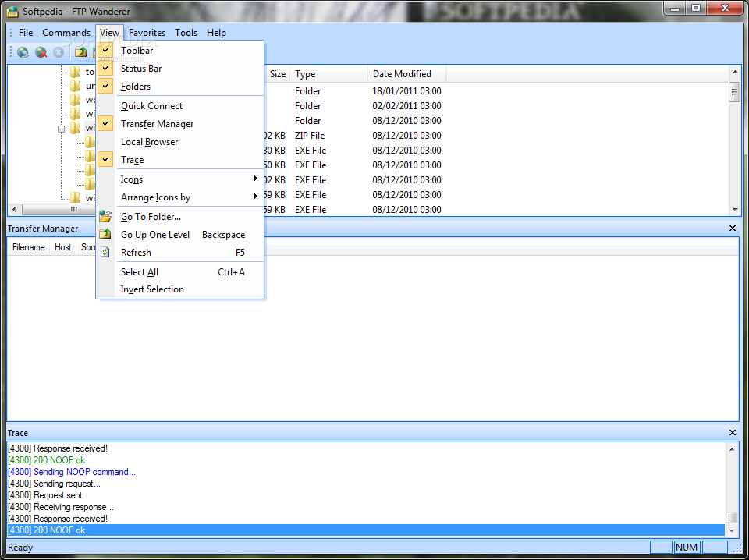This screenshot has height=560, width=749.
Task: Click the Trace log scrollbar thumb
Action: point(731,518)
